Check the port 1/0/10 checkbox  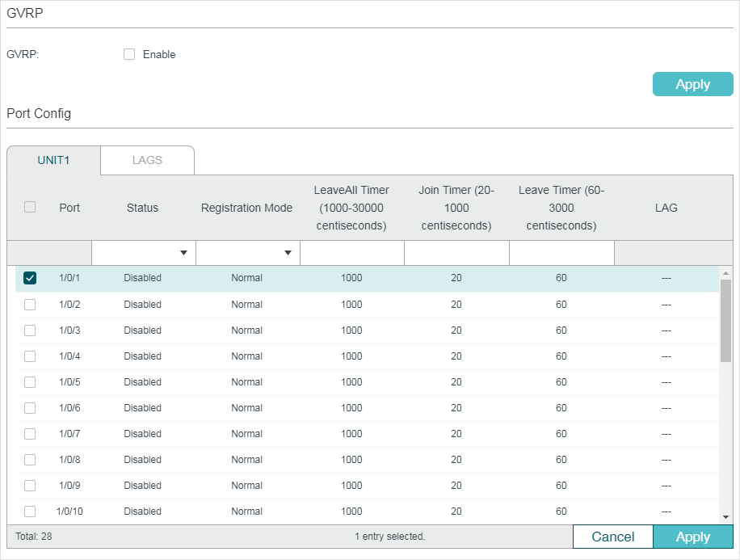(x=30, y=512)
